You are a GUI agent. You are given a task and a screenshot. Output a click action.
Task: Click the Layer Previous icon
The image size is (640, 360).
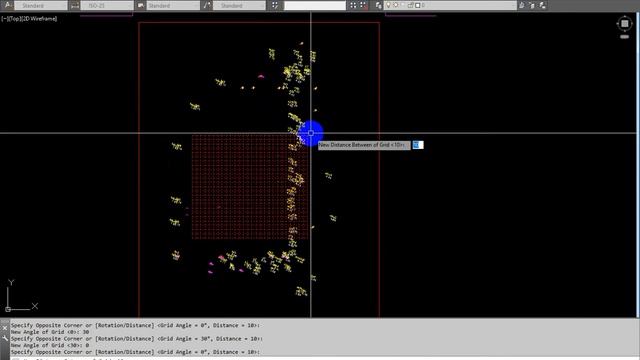[532, 5]
